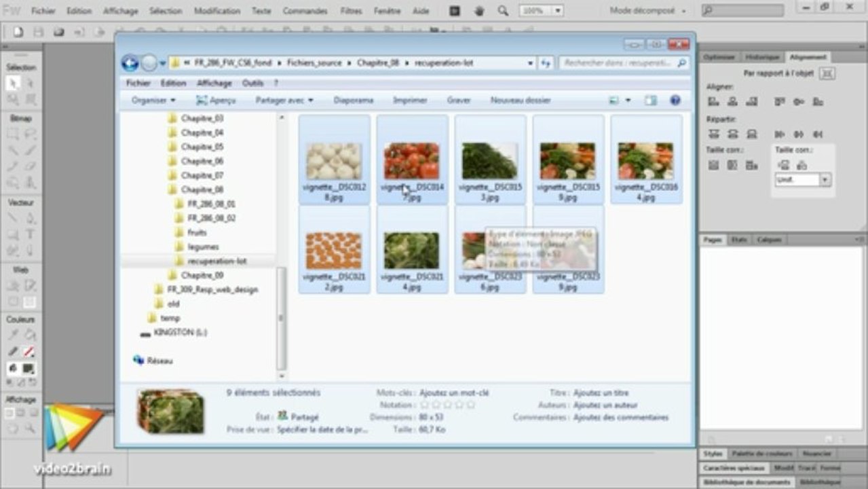The image size is (868, 489).
Task: Select thumbnail vignette_DSC0128.jpg
Action: coord(334,160)
